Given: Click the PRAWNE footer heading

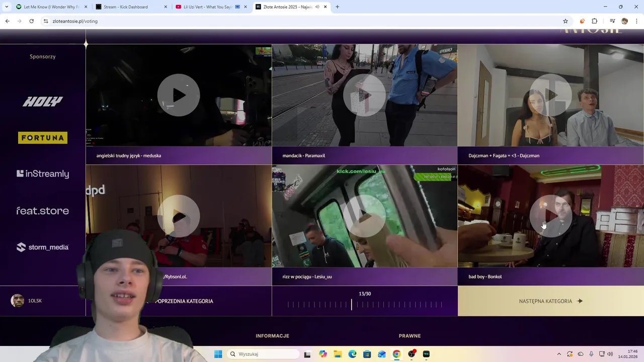Looking at the screenshot, I should click(x=410, y=336).
